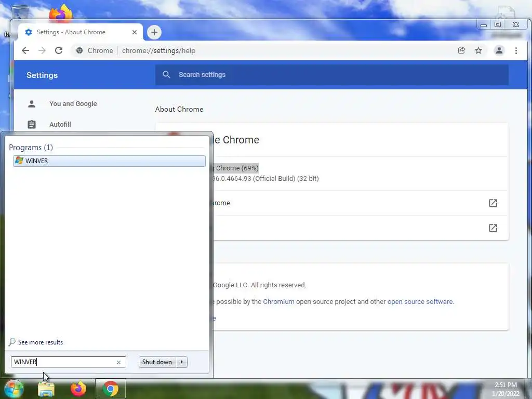Open the Autofill settings section
This screenshot has height=399, width=532.
click(x=60, y=125)
